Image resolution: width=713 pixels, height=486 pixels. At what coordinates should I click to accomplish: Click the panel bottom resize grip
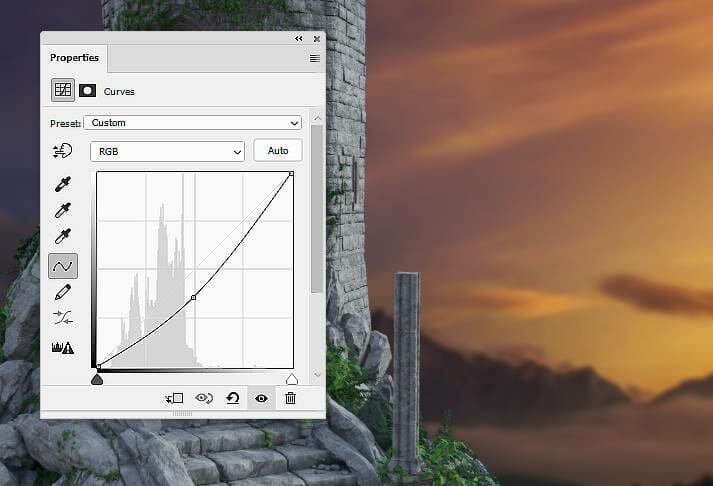tap(183, 414)
